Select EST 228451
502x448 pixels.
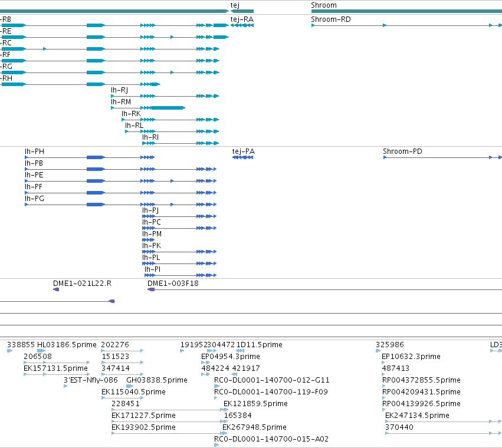click(x=126, y=404)
